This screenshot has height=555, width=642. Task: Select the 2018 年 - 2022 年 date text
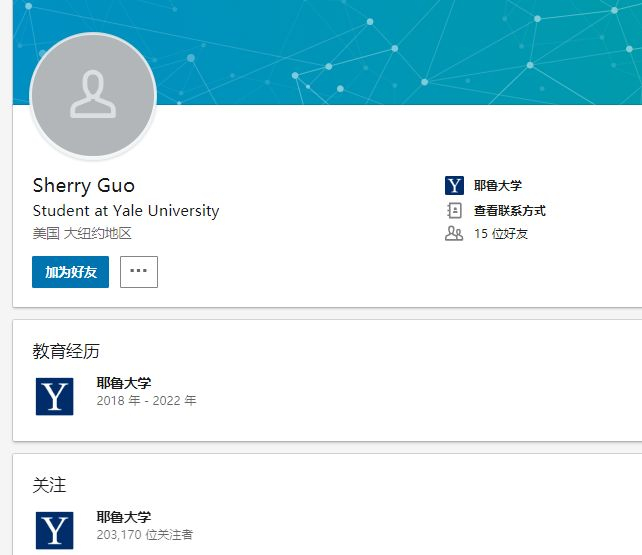pos(146,400)
